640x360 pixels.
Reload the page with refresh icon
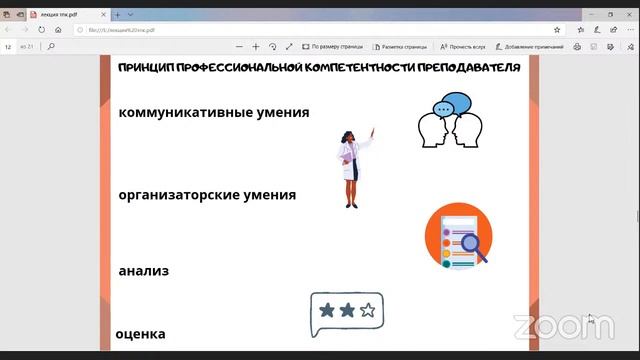42,30
